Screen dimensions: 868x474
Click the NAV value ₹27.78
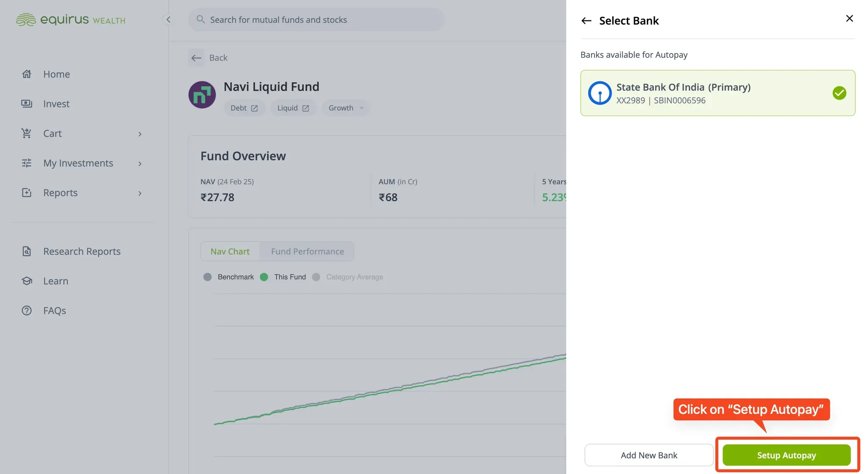(x=217, y=197)
